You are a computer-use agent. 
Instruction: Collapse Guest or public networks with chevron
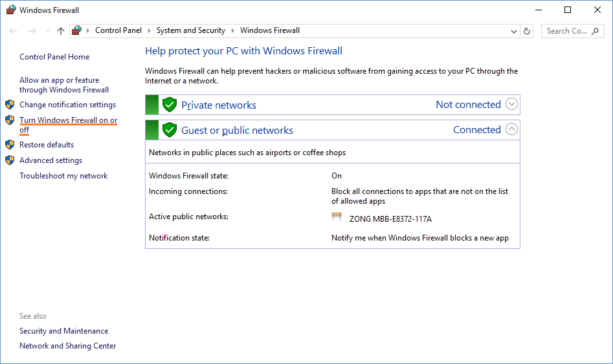pos(511,129)
